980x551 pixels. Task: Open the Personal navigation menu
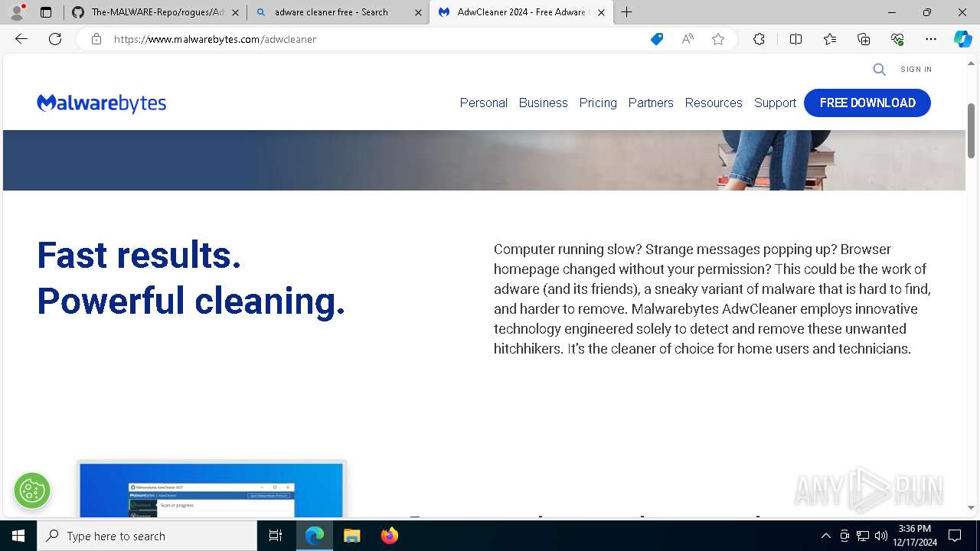tap(483, 103)
